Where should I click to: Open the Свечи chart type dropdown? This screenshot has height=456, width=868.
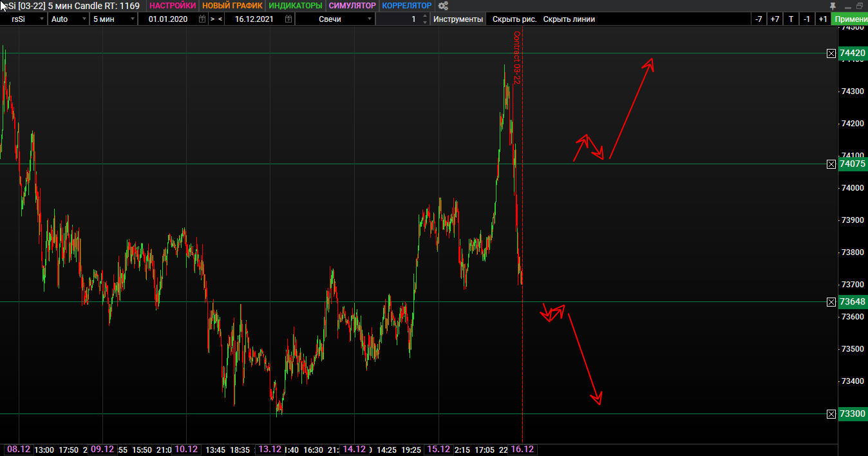click(x=335, y=19)
